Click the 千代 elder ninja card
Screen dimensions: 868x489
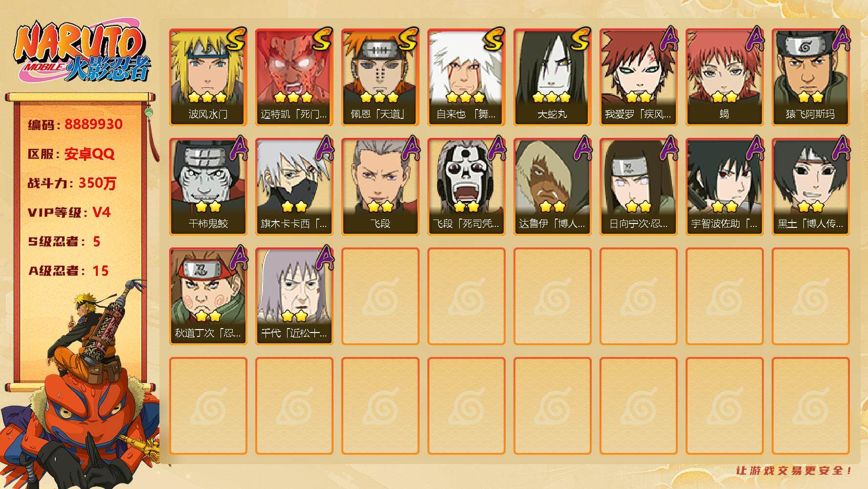coord(294,296)
